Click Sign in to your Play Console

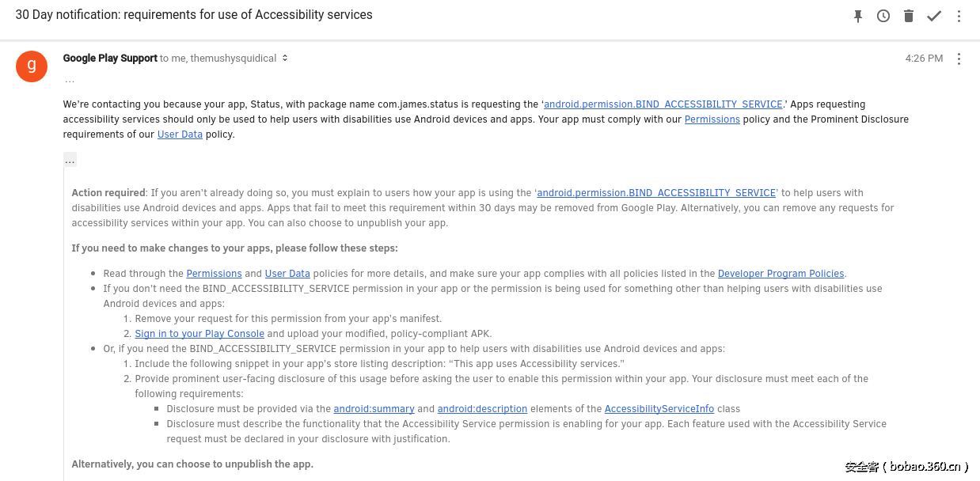[x=199, y=334]
